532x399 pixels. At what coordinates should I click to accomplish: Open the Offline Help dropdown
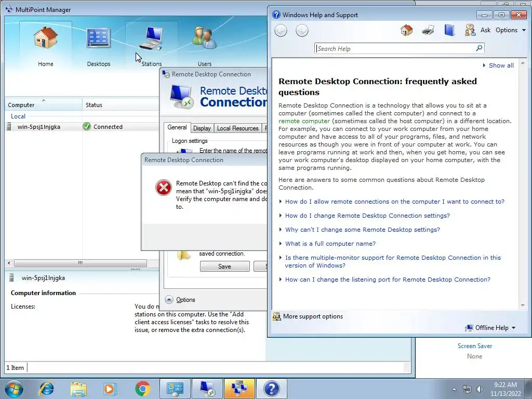click(490, 328)
